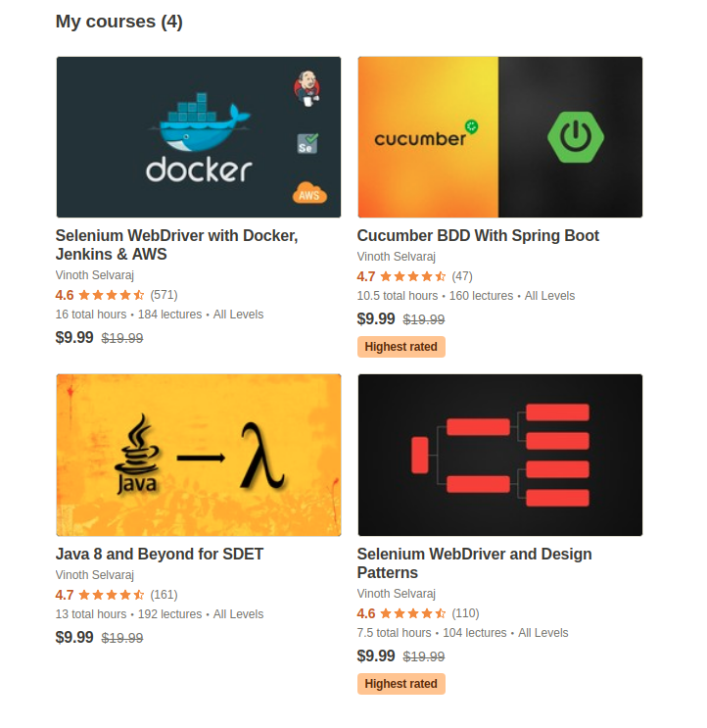Viewport: 707px width, 728px height.
Task: Click the orange AWS cloud icon
Action: click(308, 193)
